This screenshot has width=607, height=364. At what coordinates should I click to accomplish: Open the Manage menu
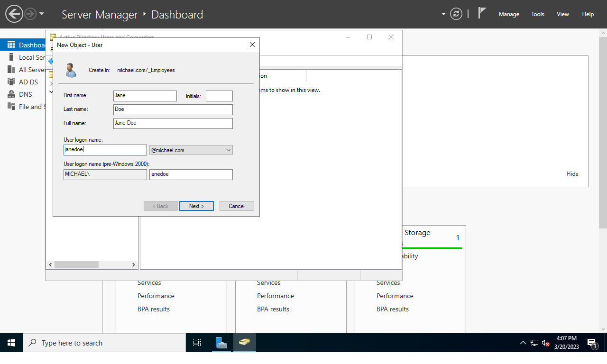click(509, 14)
